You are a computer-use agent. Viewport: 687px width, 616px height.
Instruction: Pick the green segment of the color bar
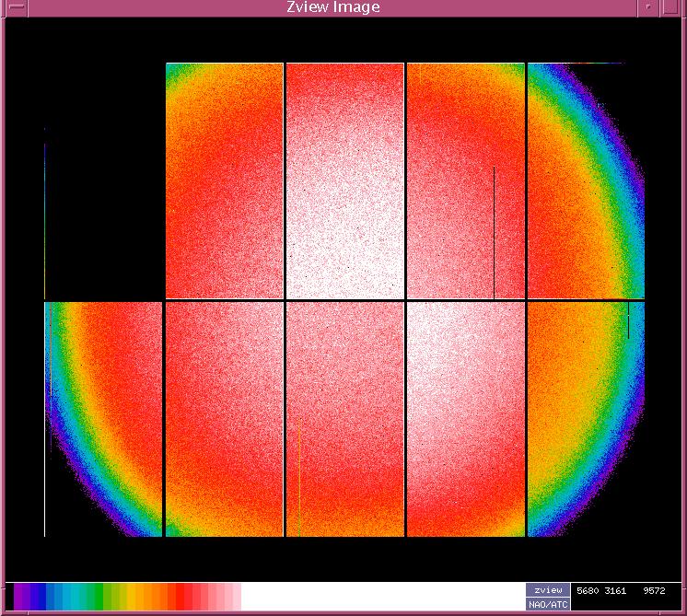point(98,597)
